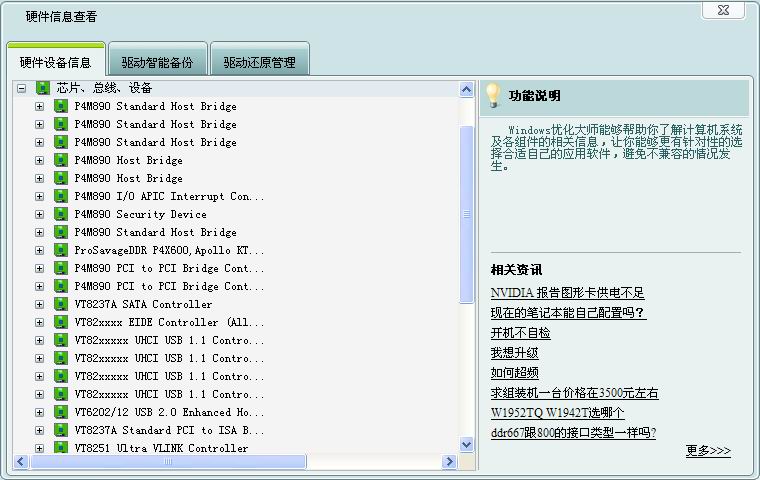Expand the VT8237A Standard PCI to ISA node

pos(40,431)
